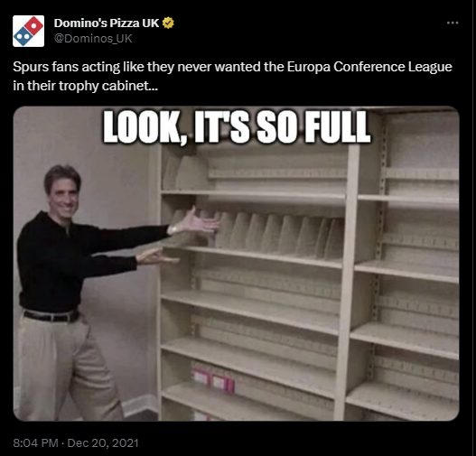Click the Domino's logo profile avatar
The height and width of the screenshot is (456, 476).
pos(29,31)
